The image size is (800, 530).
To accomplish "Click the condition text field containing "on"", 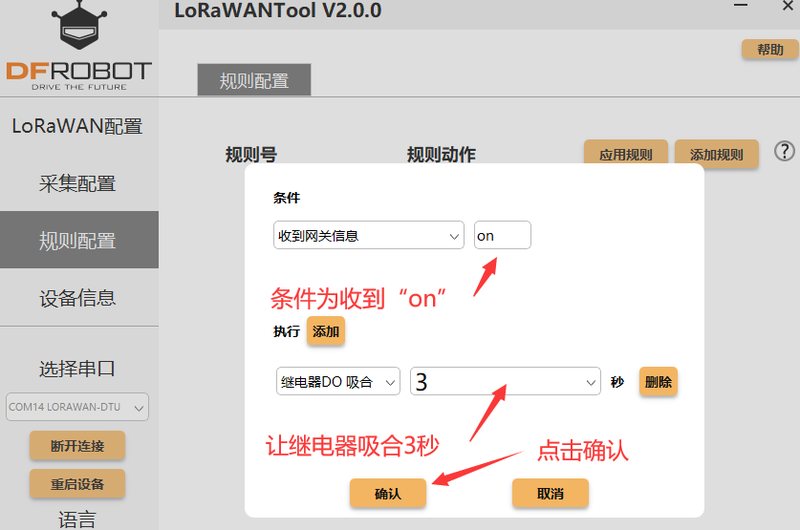I will tap(502, 236).
